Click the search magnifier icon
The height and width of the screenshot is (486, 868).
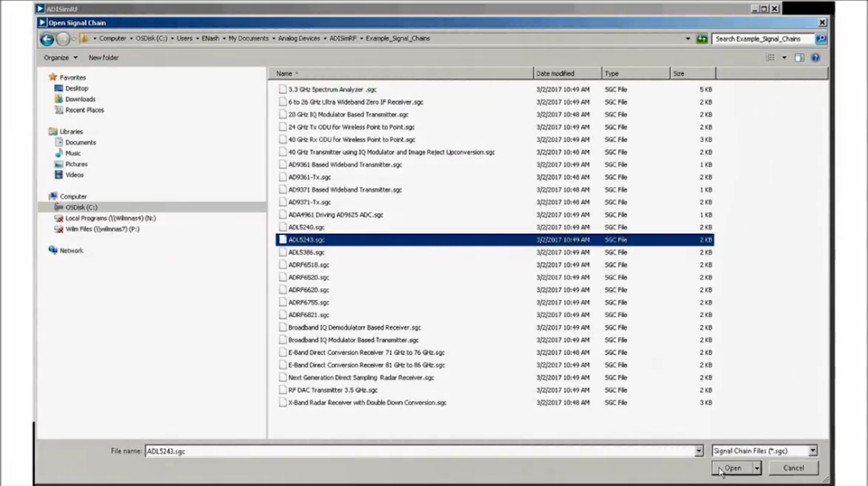(821, 39)
